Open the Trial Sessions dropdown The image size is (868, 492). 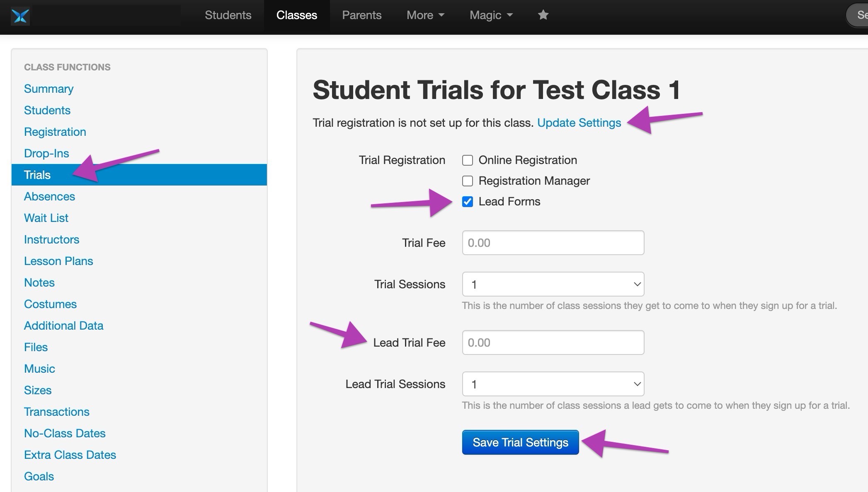pos(553,284)
